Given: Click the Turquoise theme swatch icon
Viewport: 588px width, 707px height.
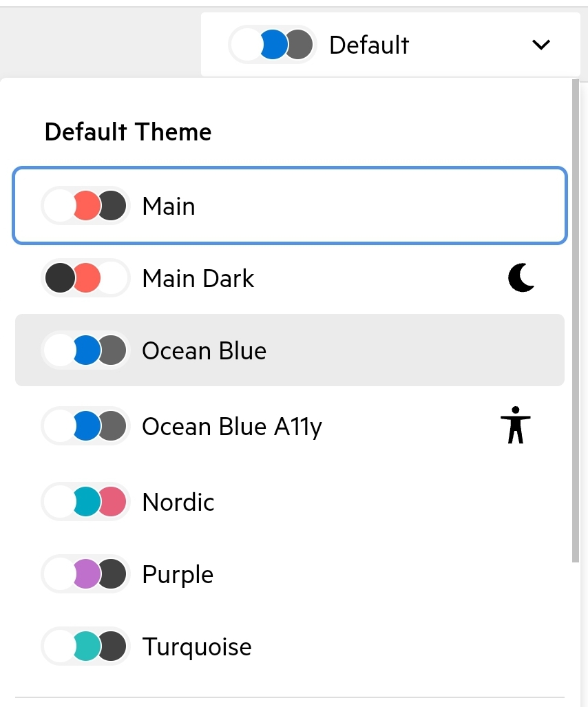Looking at the screenshot, I should [86, 646].
